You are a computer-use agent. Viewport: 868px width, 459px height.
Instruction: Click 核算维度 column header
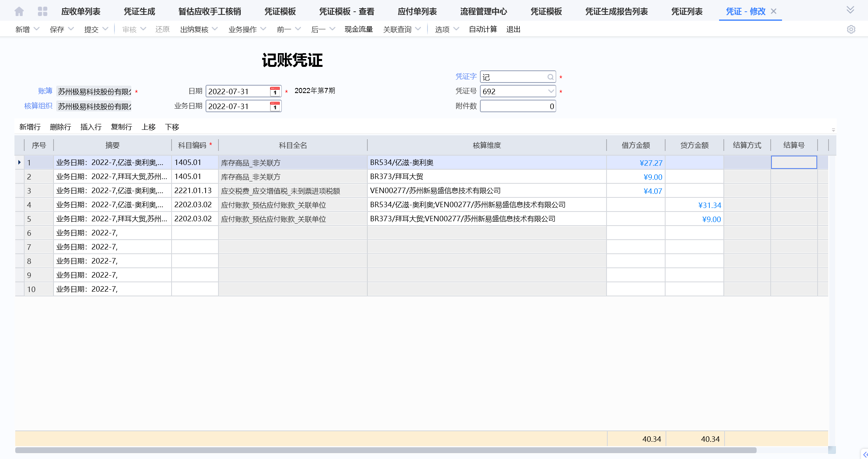pos(487,145)
